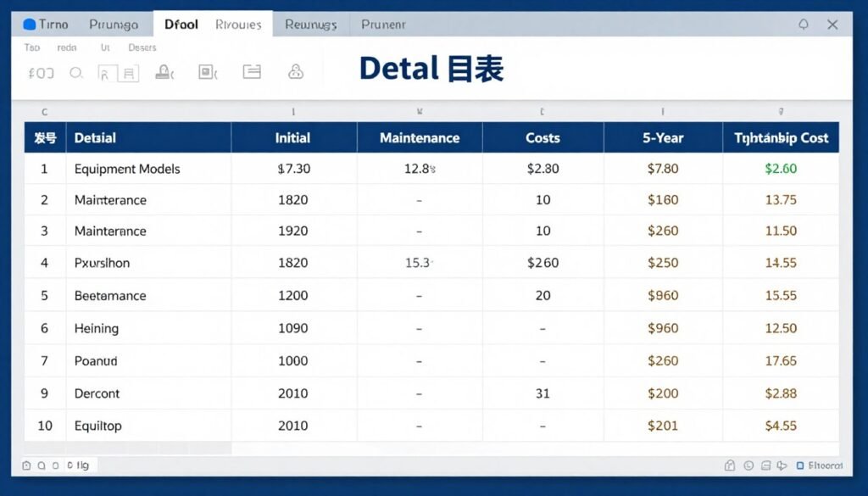Click the '1090' Initial value
The image size is (868, 496).
pyautogui.click(x=292, y=328)
